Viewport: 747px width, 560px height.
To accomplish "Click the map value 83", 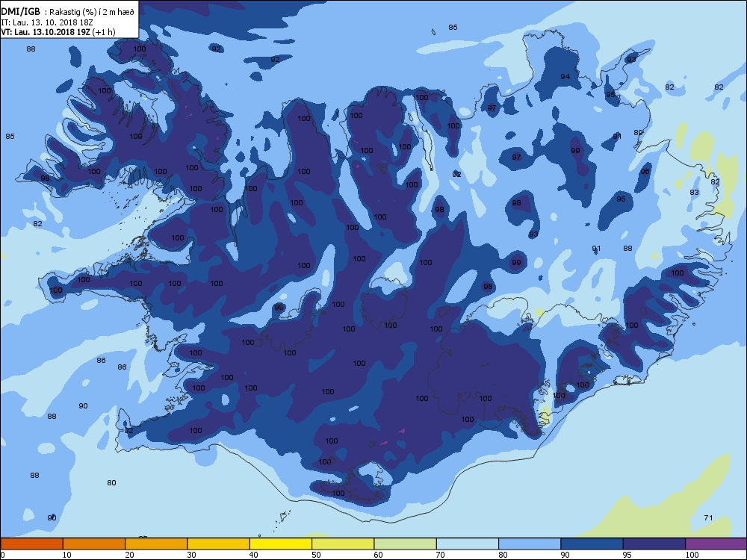I will tap(694, 192).
